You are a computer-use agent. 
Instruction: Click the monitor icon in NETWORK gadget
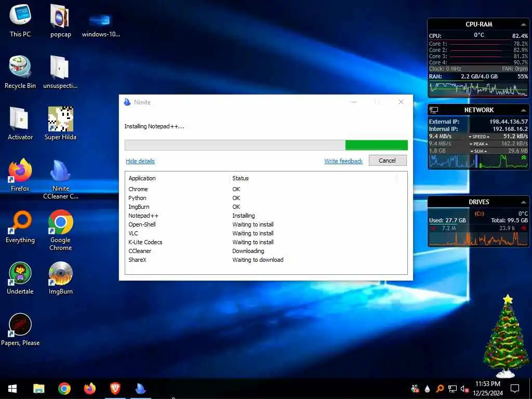(x=434, y=110)
